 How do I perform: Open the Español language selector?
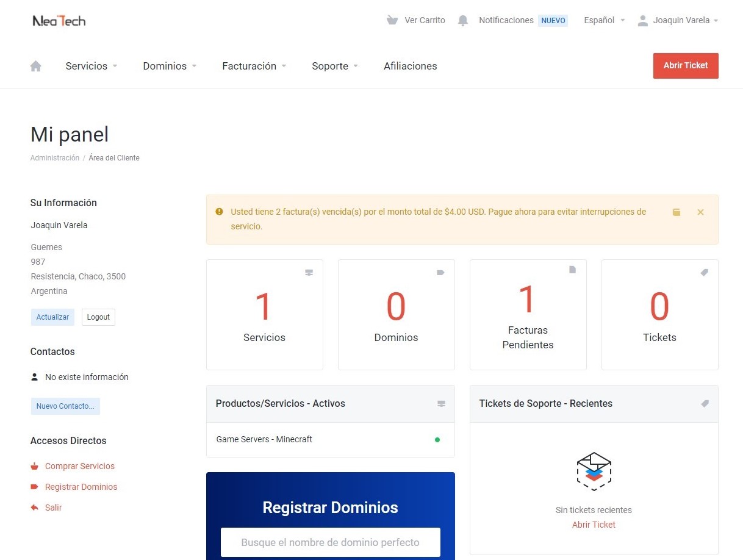pyautogui.click(x=605, y=20)
